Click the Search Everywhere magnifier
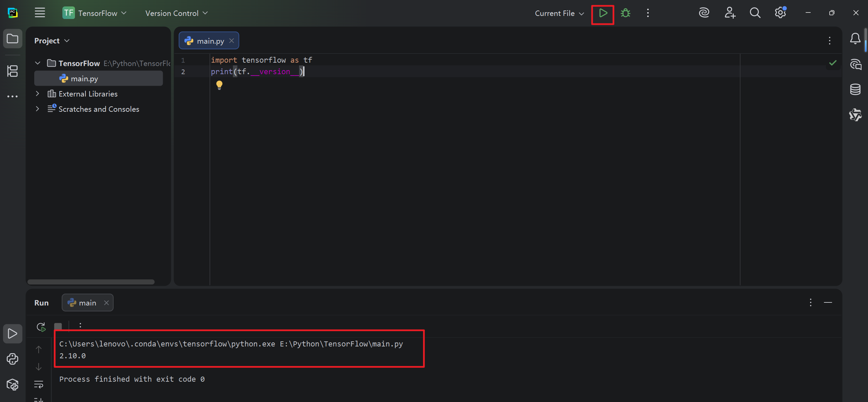The height and width of the screenshot is (402, 868). [x=755, y=13]
